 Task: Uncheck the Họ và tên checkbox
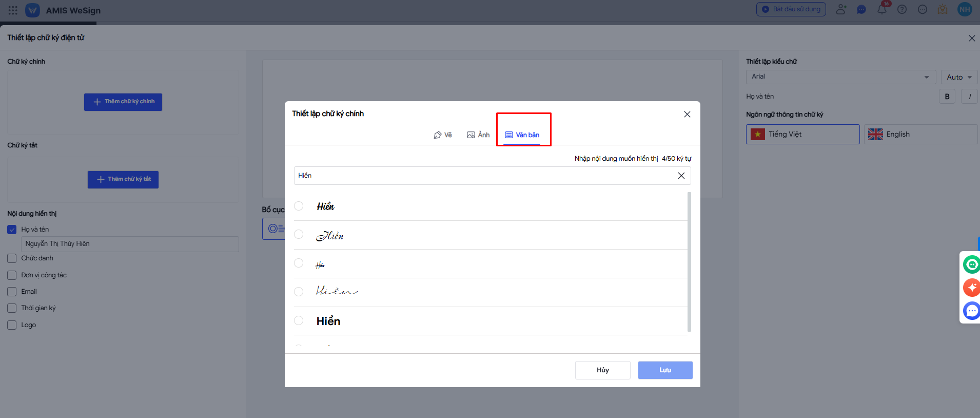(x=12, y=230)
